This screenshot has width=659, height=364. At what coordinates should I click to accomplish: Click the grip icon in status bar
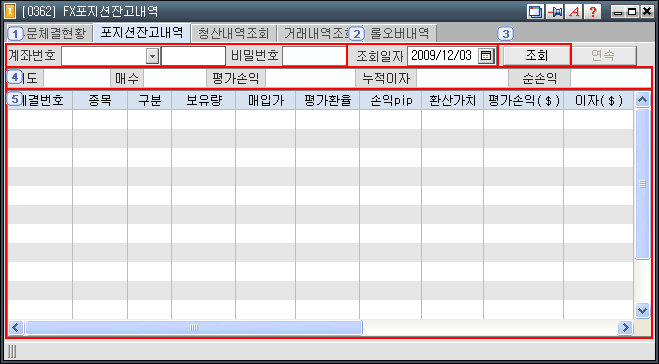click(12, 351)
